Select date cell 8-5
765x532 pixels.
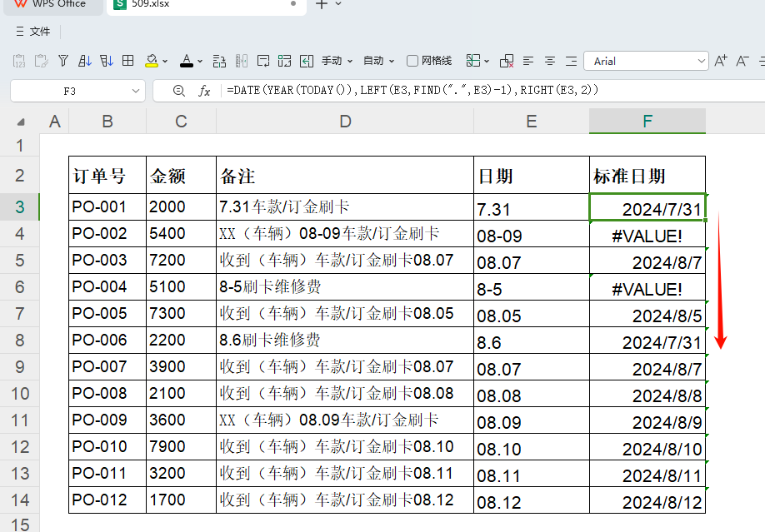(x=532, y=286)
